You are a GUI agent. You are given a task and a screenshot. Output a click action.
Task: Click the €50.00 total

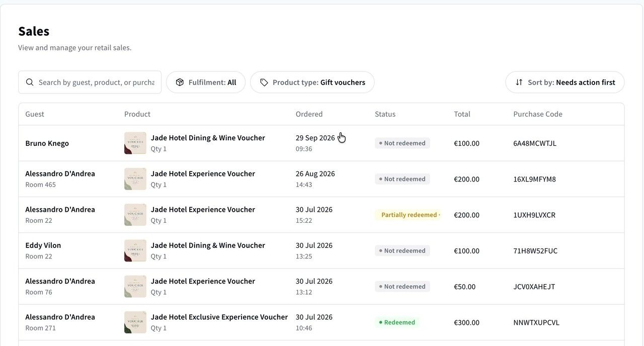tap(464, 287)
